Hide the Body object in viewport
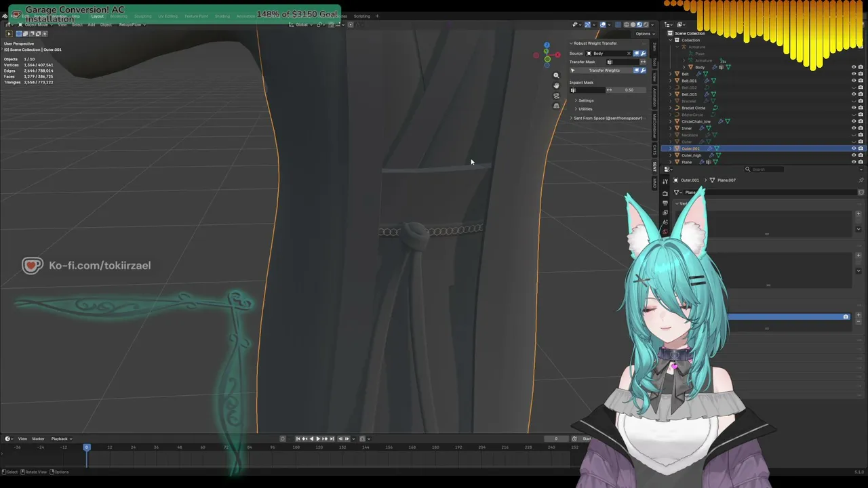868x488 pixels. point(854,67)
